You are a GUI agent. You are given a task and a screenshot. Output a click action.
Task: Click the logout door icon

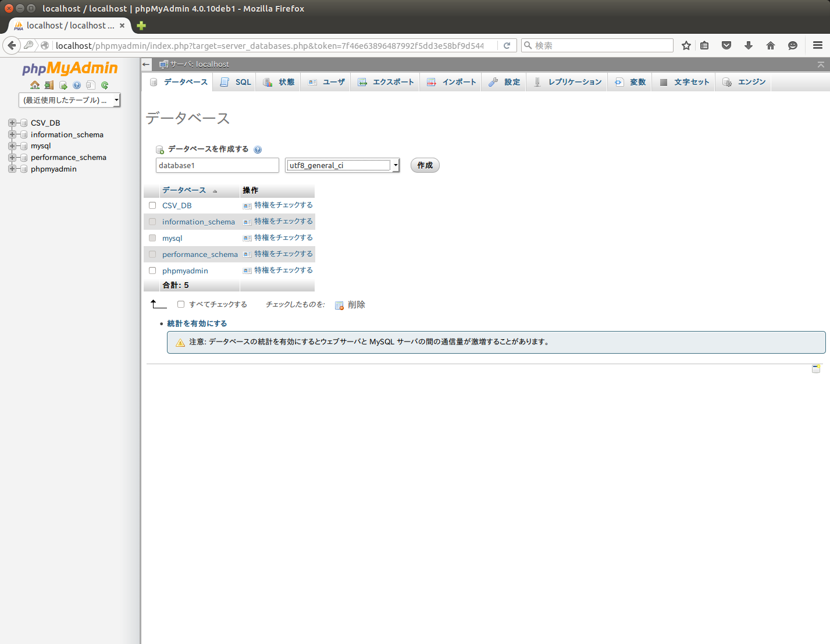(x=49, y=85)
